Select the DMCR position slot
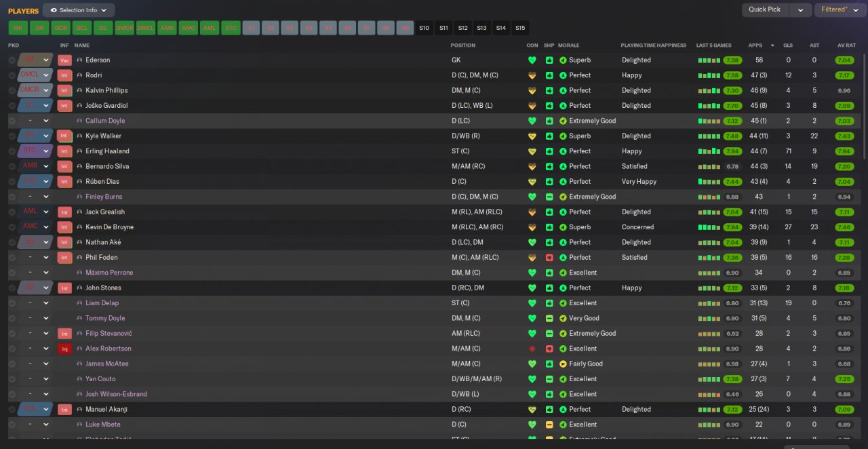The image size is (868, 449). 124,28
